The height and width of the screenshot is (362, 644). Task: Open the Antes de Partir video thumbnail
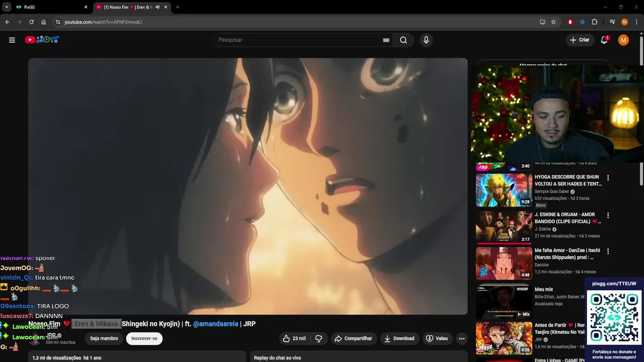tap(504, 338)
